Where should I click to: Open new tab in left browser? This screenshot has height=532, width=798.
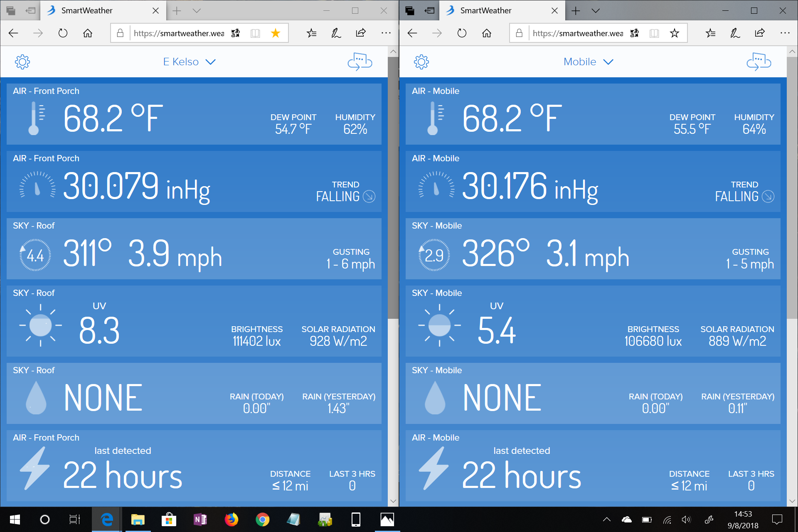[177, 11]
